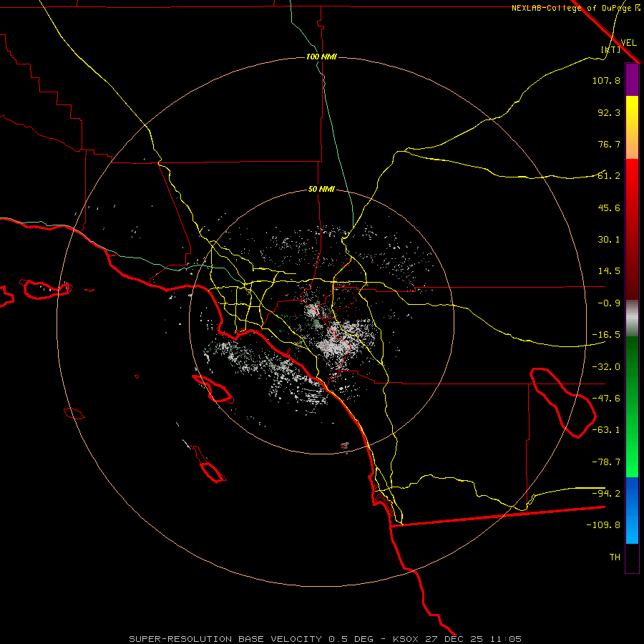The image size is (644, 644).
Task: Click the -47.6 velocity scale value
Action: pos(606,399)
